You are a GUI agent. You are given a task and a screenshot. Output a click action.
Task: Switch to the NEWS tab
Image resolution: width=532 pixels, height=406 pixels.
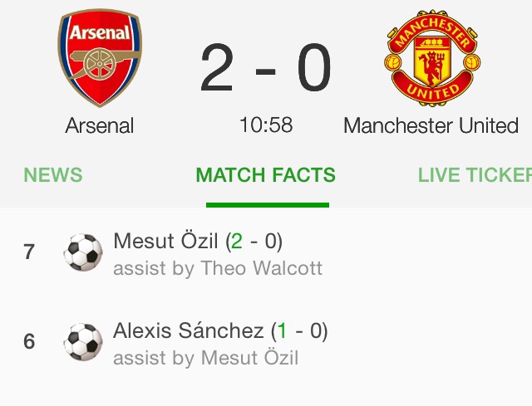click(x=53, y=175)
